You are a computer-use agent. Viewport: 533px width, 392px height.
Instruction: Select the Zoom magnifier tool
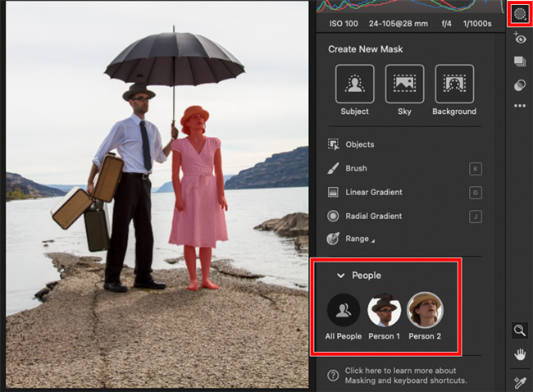click(x=520, y=330)
